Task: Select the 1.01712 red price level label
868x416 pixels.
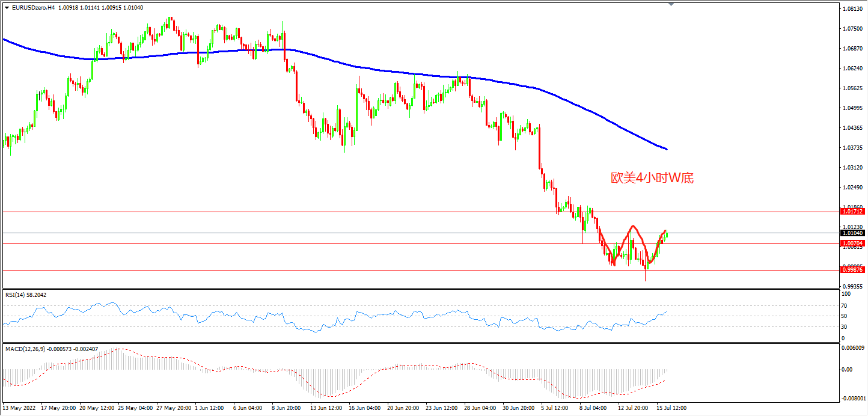Action: pos(853,212)
